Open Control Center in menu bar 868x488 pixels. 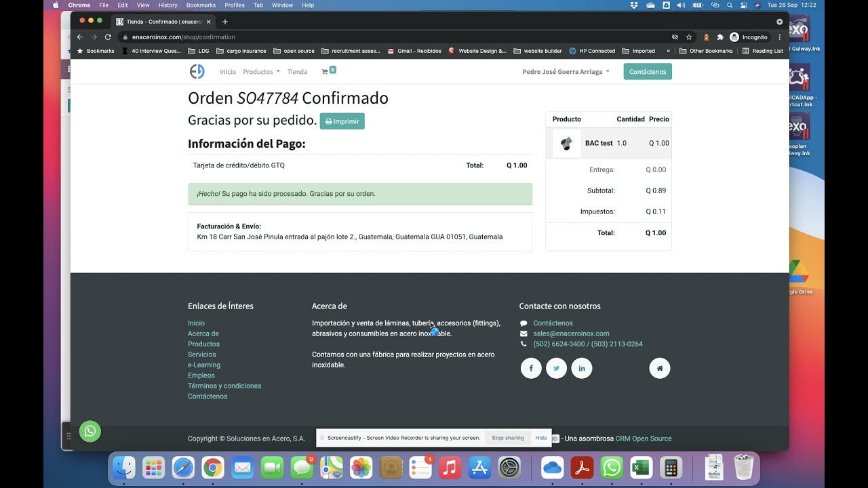(x=744, y=5)
